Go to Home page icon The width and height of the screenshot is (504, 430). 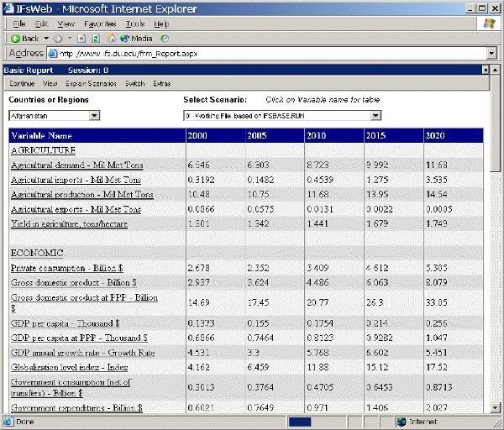[111, 39]
